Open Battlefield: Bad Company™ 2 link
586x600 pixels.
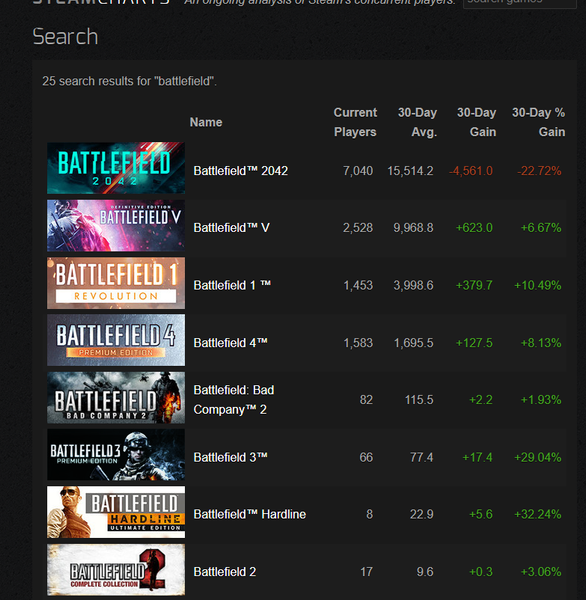tap(233, 400)
